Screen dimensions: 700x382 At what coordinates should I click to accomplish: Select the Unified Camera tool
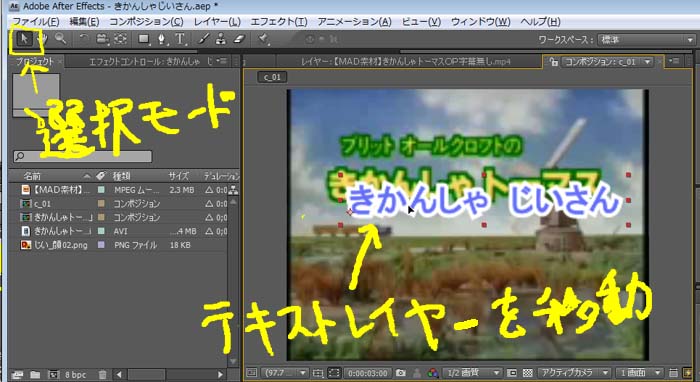(102, 39)
